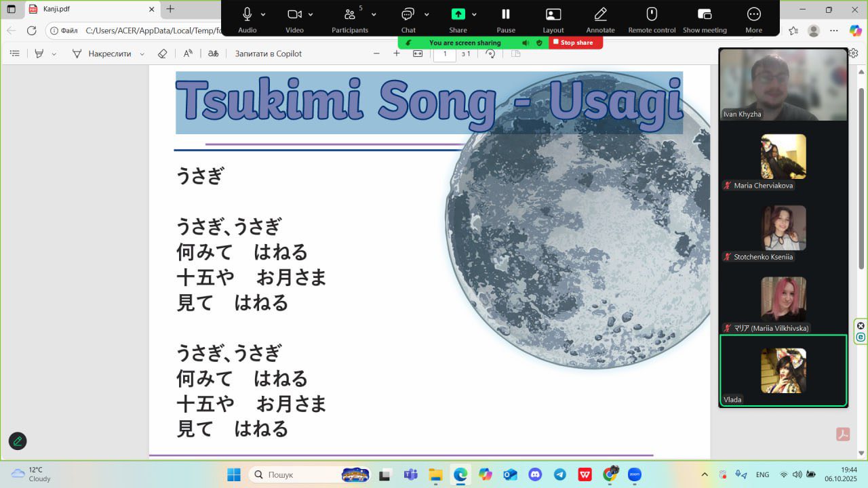Click Show meeting in Zoom toolbar
Screen dimensions: 868x488
click(x=705, y=15)
